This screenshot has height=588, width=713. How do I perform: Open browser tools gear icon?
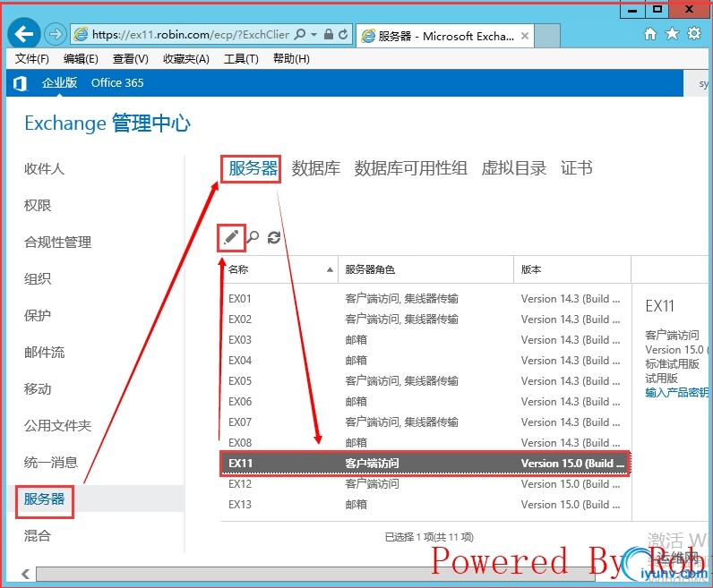click(694, 34)
